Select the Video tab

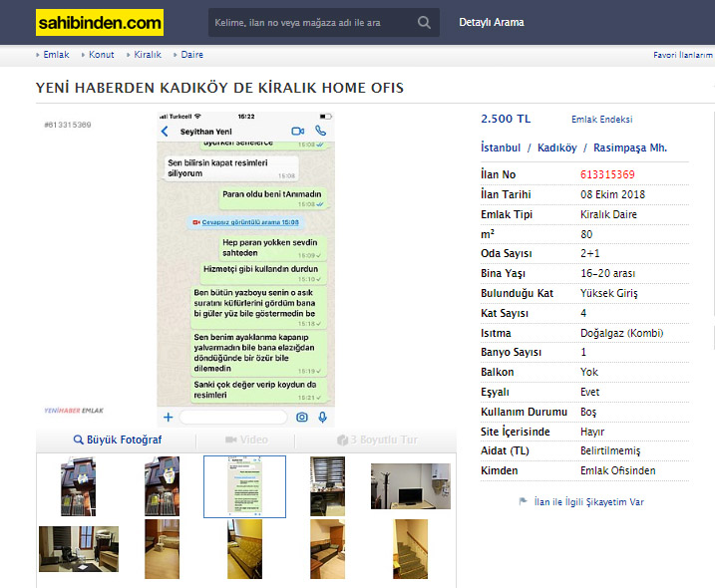click(x=245, y=440)
